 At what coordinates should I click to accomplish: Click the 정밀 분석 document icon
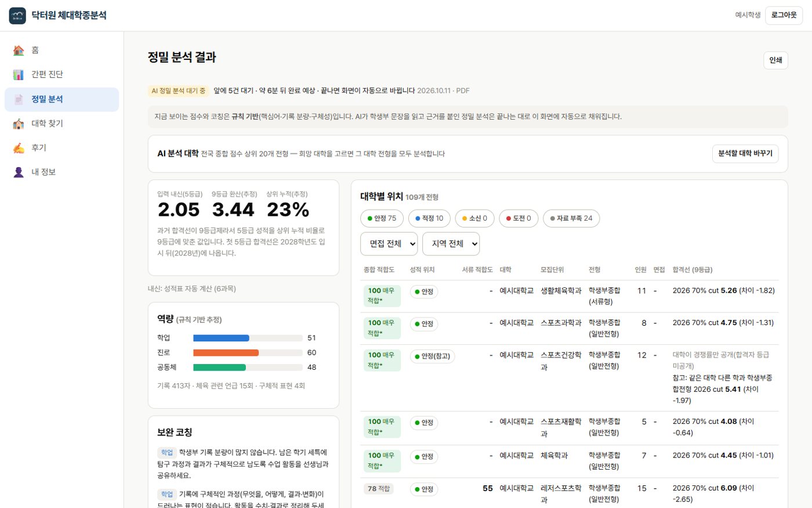point(19,99)
